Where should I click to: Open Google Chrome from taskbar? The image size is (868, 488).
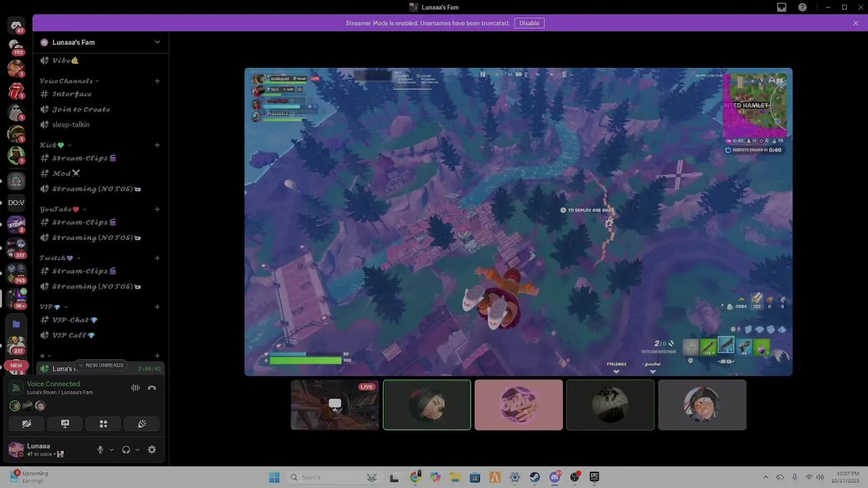coord(416,477)
